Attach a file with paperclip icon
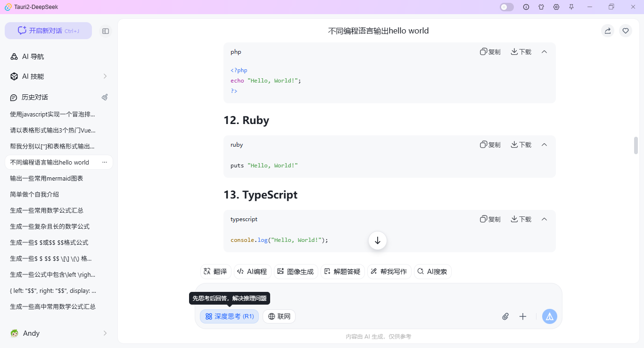The height and width of the screenshot is (348, 644). point(505,316)
